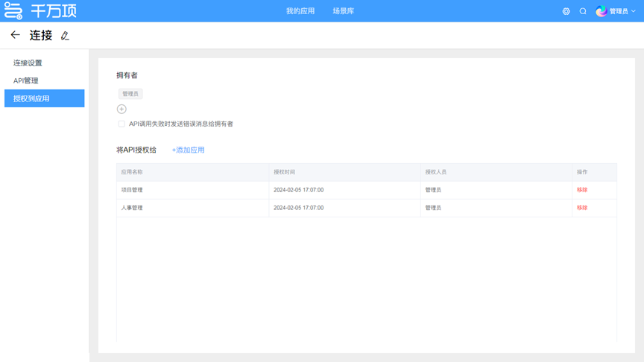Viewport: 644px width, 362px height.
Task: Open the 我的应用 top menu
Action: [x=300, y=11]
